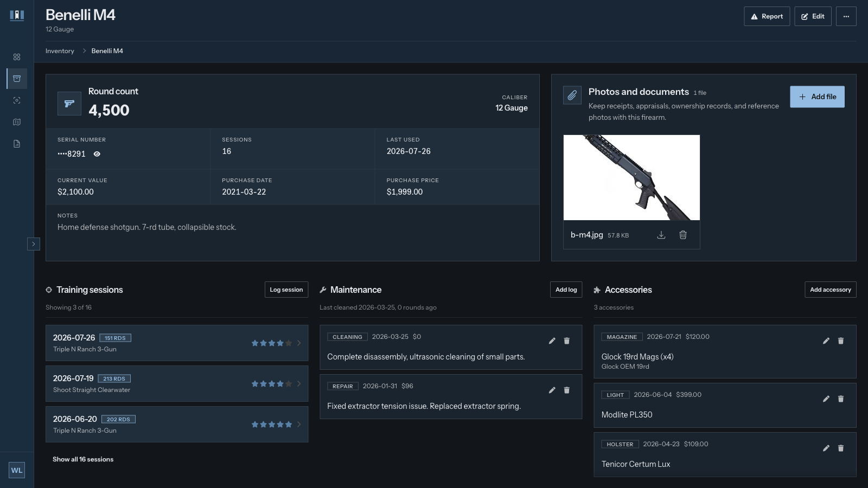Open the 2026-07-26 session chevron
Viewport: 868px width, 488px height.
click(x=299, y=343)
